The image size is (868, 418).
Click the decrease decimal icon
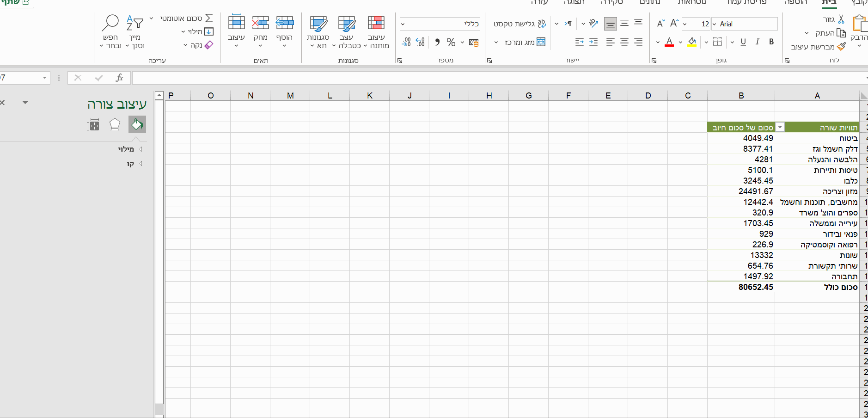pos(406,42)
